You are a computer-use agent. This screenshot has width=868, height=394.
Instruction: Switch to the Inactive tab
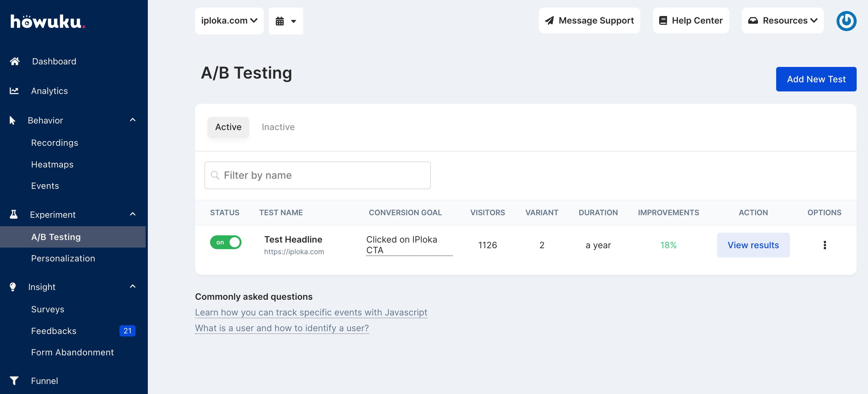tap(278, 127)
